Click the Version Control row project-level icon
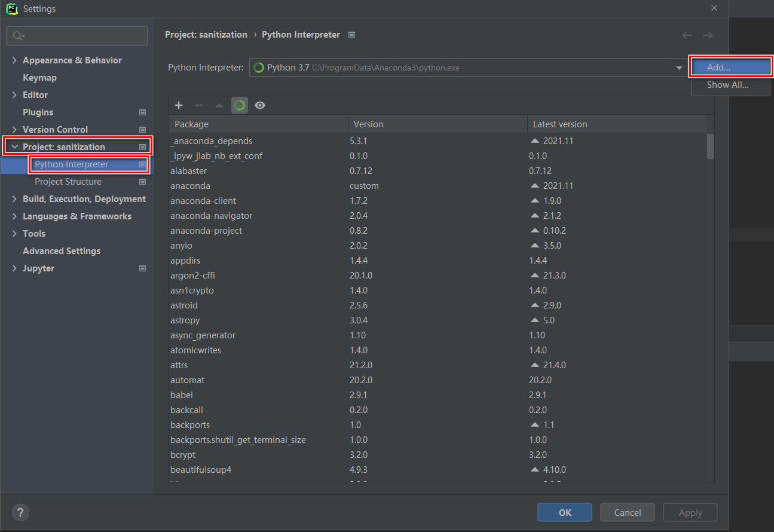Viewport: 774px width, 532px height. click(143, 130)
